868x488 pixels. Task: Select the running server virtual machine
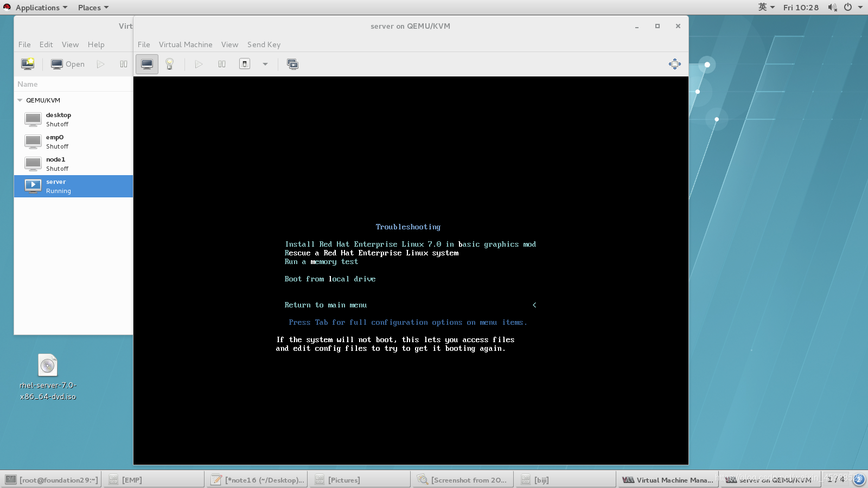click(x=73, y=186)
